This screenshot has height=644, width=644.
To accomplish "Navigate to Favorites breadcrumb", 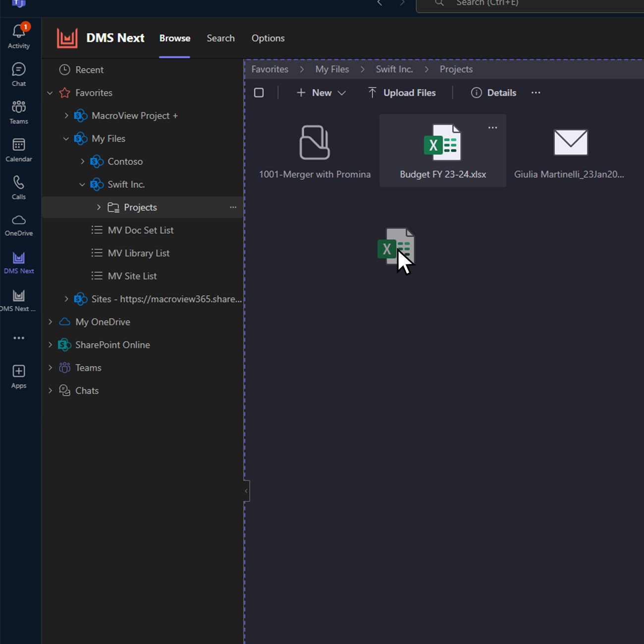I will pos(270,69).
